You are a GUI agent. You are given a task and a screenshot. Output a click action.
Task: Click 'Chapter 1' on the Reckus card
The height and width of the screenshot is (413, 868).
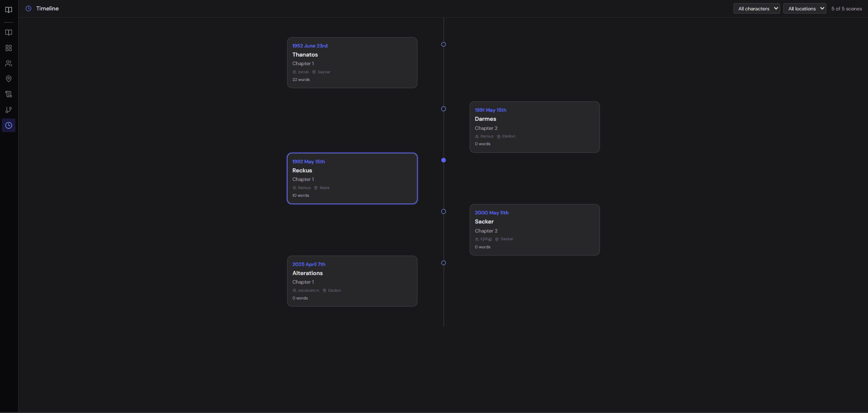303,180
